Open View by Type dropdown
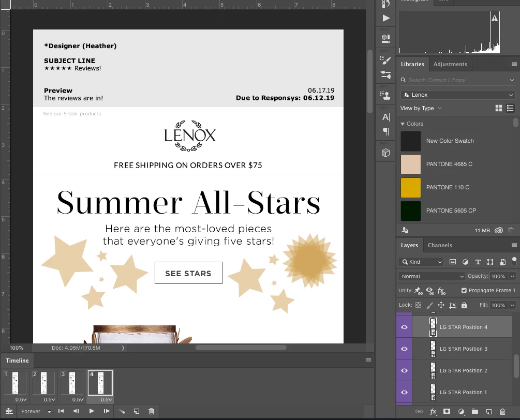Viewport: 520px width, 420px height. (421, 108)
